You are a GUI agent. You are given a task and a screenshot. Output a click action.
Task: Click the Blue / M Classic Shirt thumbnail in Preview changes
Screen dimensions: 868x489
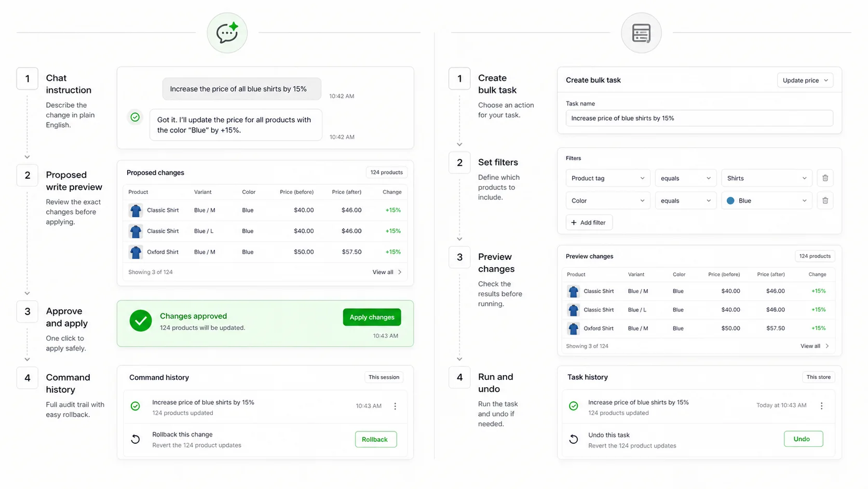click(573, 292)
